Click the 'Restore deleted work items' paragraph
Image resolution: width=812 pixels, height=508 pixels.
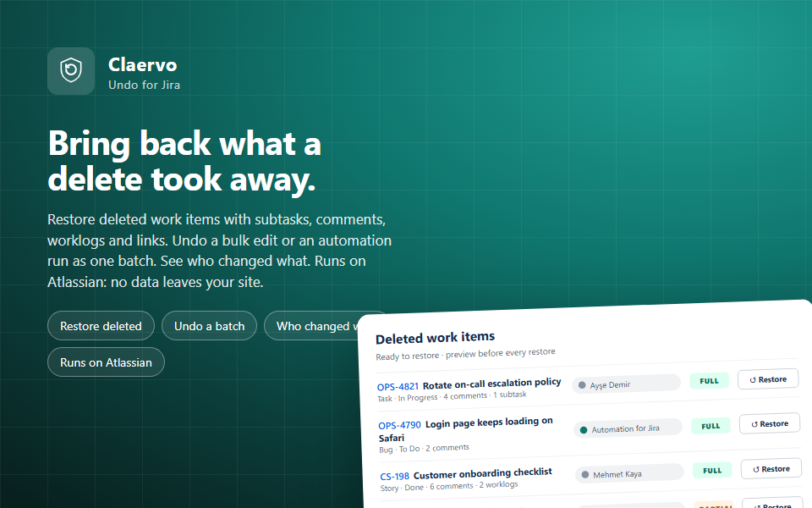coord(220,251)
